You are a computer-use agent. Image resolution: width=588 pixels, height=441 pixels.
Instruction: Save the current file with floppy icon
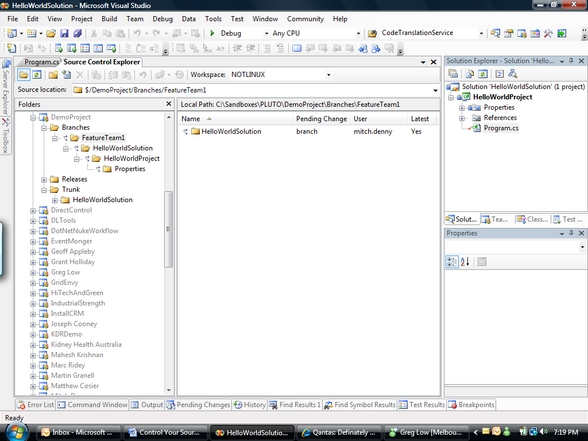[x=64, y=33]
